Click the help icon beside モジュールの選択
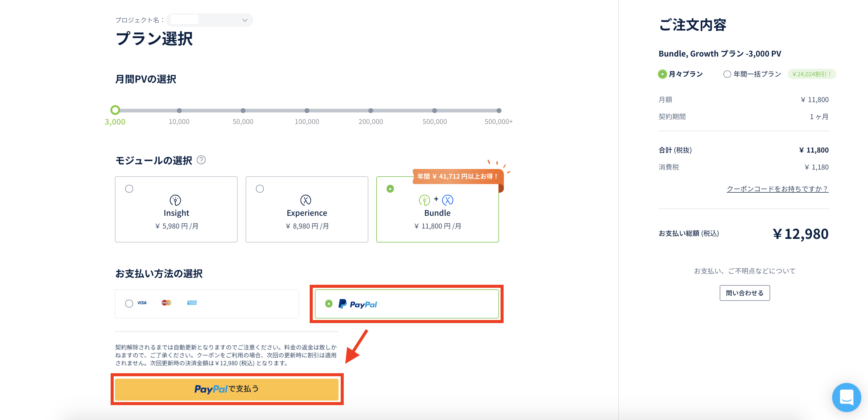868x420 pixels. click(x=201, y=160)
